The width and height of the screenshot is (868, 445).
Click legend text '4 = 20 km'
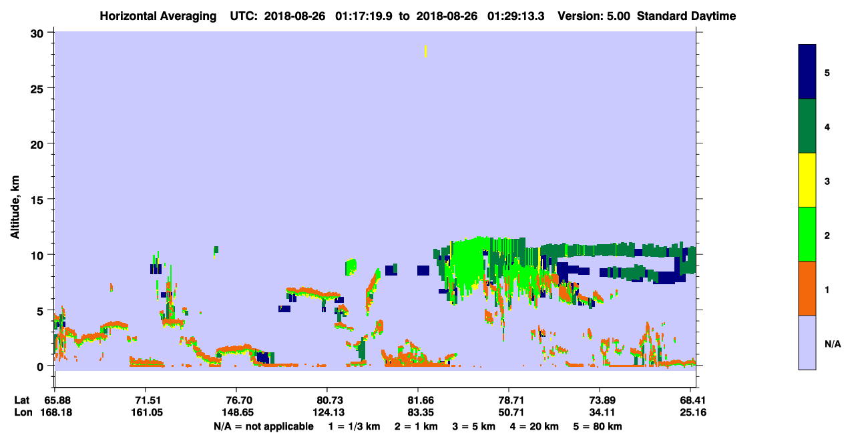tap(536, 426)
